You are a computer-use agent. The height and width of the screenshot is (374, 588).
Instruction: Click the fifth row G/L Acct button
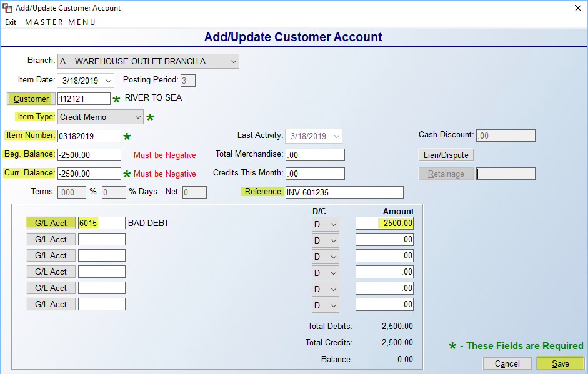point(51,288)
